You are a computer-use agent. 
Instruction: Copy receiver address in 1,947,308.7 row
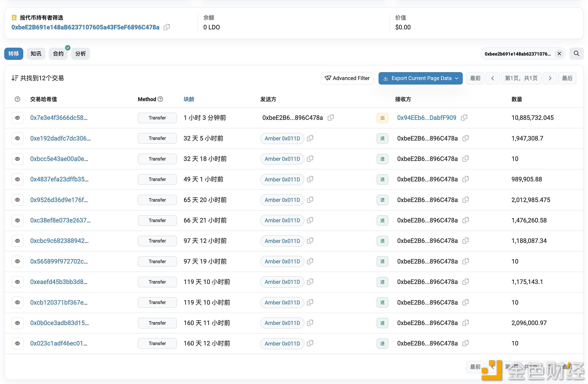466,138
